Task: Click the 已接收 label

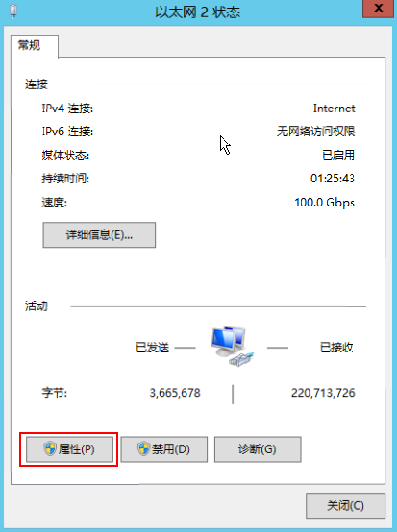Action: click(336, 348)
